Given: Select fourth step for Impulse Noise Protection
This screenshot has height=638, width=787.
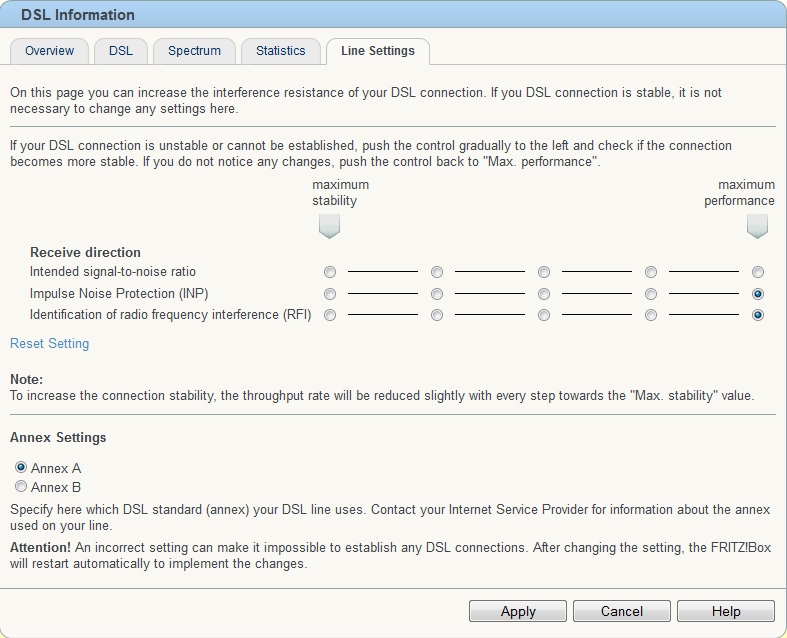Looking at the screenshot, I should [651, 294].
